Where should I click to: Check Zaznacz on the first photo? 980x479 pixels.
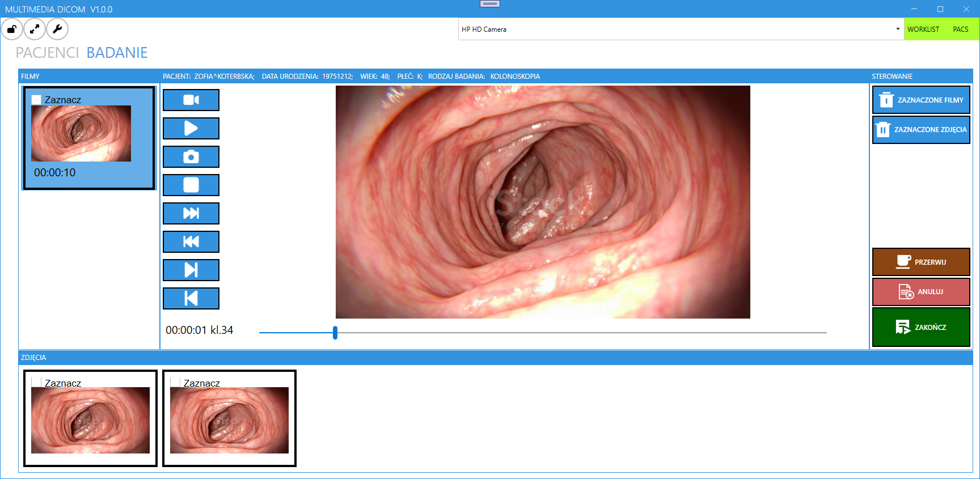point(37,383)
